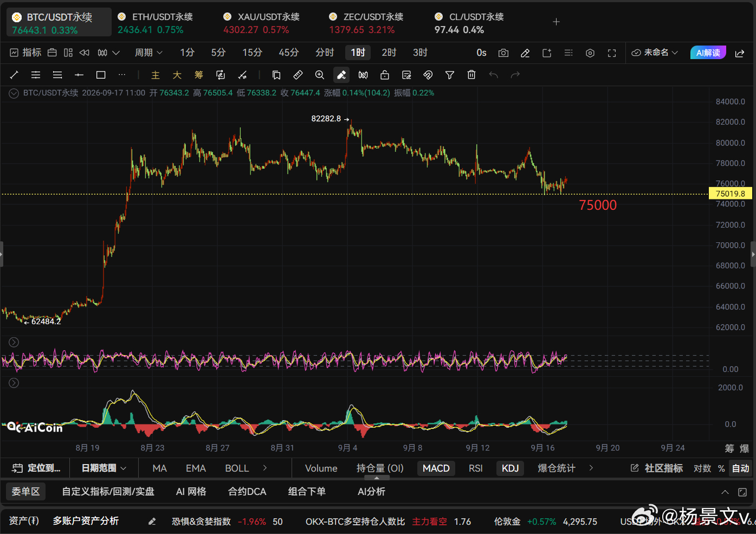Click the pencil draw icon in top toolbar
Viewport: 756px width, 534px height.
tap(525, 53)
